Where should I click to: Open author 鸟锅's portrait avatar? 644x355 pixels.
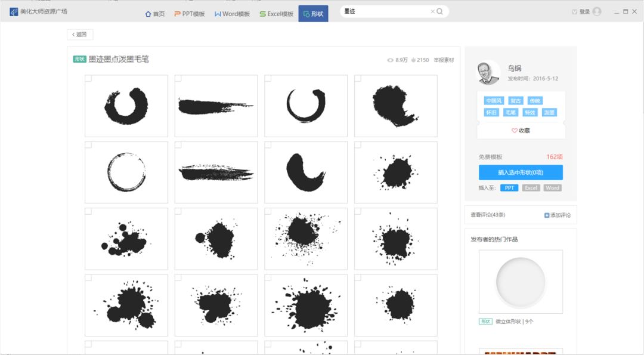(x=489, y=73)
